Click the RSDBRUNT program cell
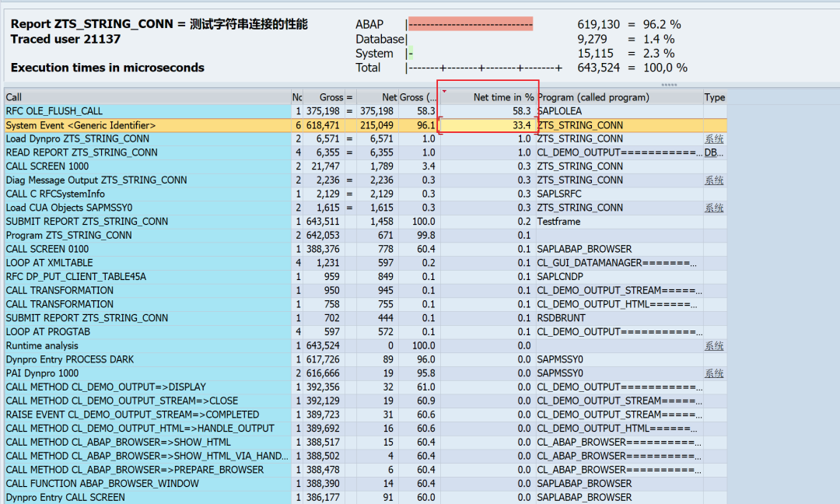 (619, 318)
